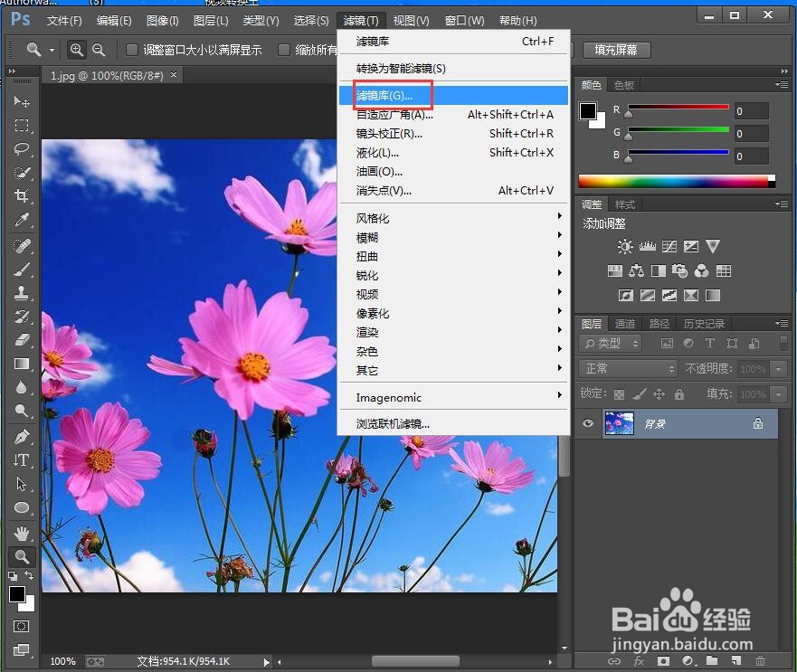Open the zoom tool preset dropdown

pos(52,51)
